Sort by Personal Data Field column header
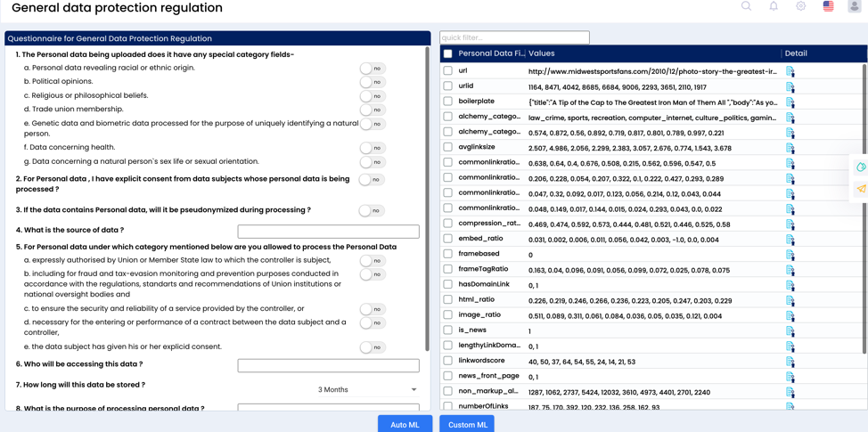 [x=491, y=53]
